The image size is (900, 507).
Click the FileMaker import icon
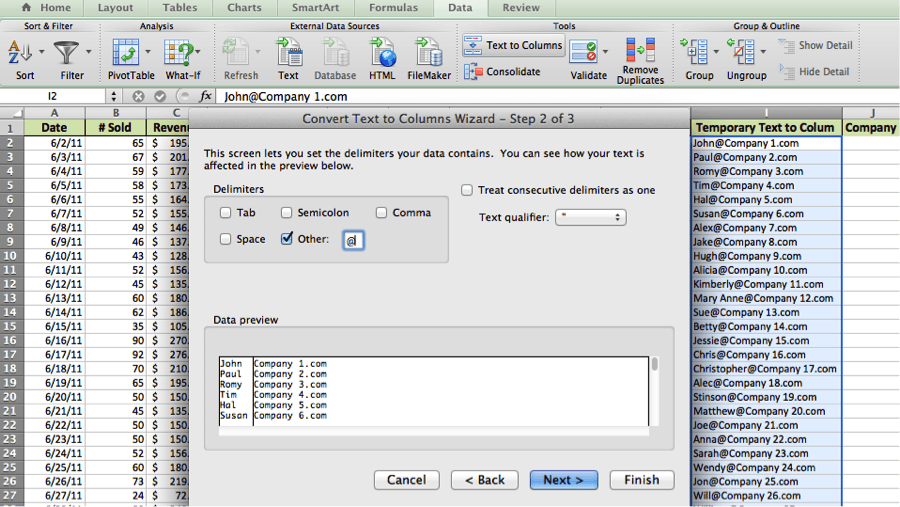(429, 51)
